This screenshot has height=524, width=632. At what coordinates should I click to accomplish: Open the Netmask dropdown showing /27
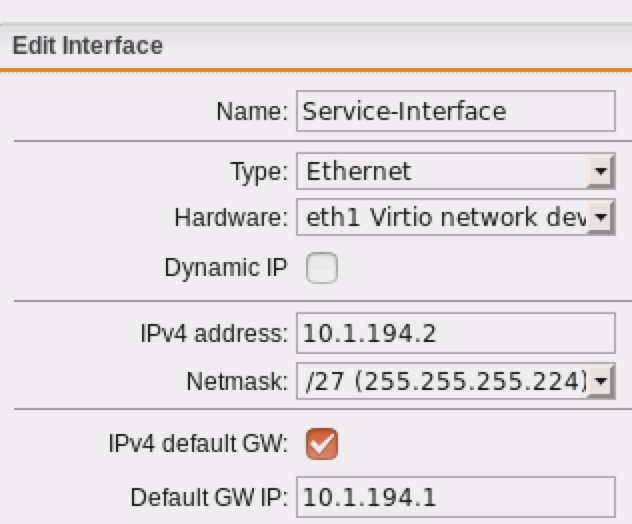click(x=455, y=381)
